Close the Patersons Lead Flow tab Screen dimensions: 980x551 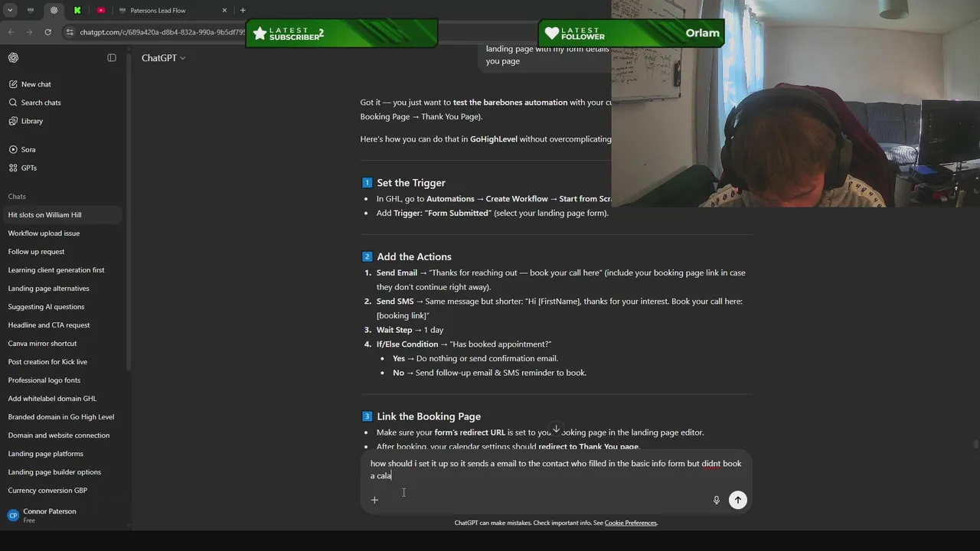click(224, 11)
